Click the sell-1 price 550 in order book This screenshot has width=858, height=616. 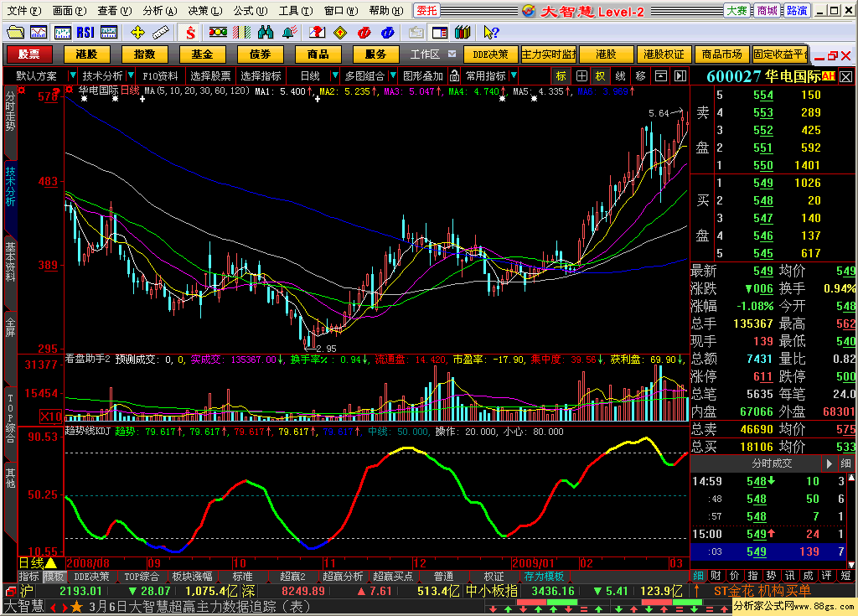[x=762, y=165]
